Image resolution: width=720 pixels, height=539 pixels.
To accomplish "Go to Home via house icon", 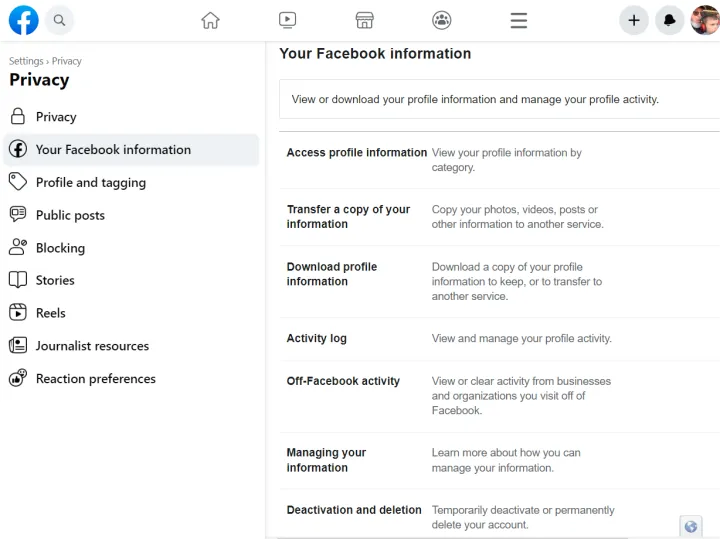I will [210, 20].
